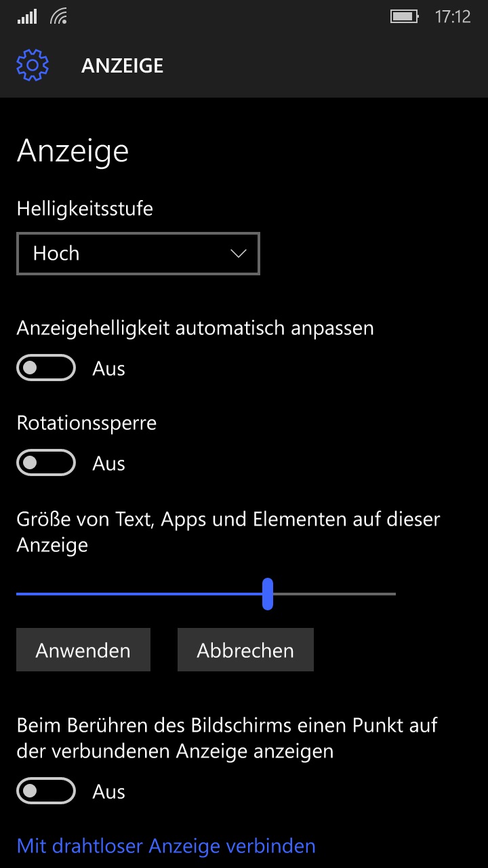Tap the settings gear icon

click(33, 66)
